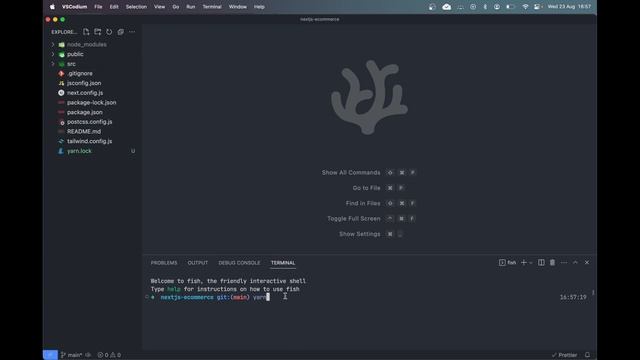
Task: Switch to the OUTPUT tab
Action: [x=198, y=263]
